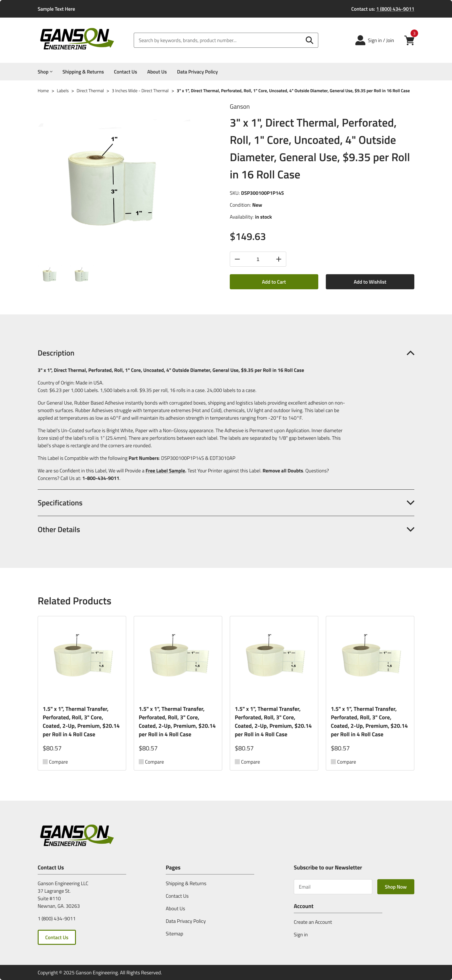Click the search magnifier icon
This screenshot has width=452, height=980.
point(309,40)
